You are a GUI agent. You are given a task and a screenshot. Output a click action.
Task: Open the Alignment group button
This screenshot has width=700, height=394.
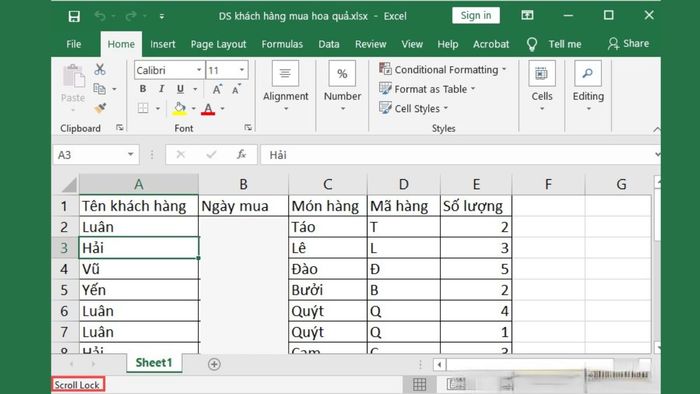point(285,86)
